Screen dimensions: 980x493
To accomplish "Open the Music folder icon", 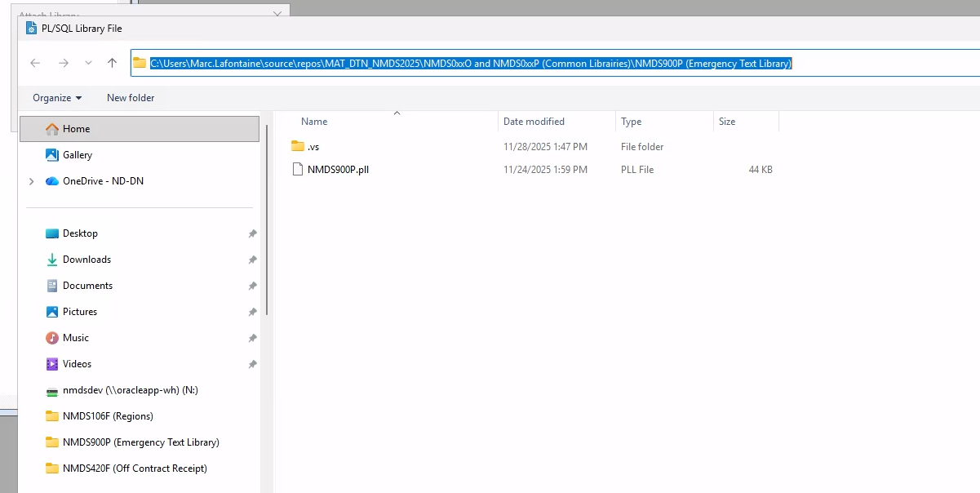I will (x=52, y=338).
